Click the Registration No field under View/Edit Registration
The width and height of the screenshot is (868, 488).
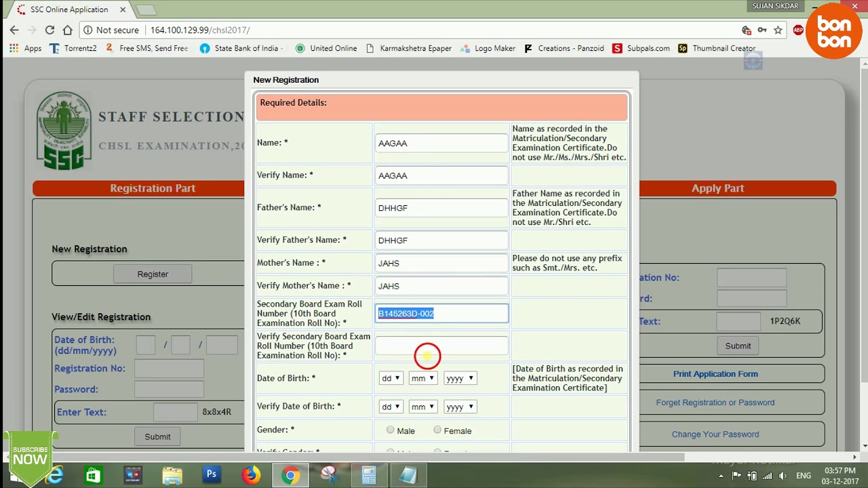(169, 368)
